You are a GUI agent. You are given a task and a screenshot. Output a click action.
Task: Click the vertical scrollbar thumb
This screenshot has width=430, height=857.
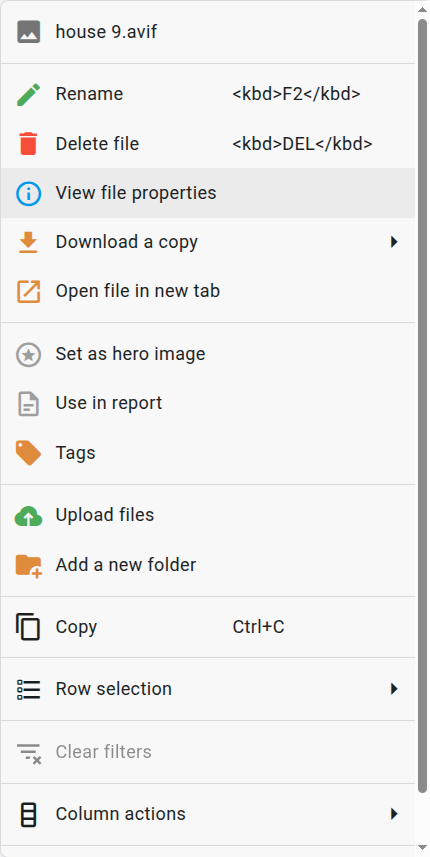[x=422, y=406]
